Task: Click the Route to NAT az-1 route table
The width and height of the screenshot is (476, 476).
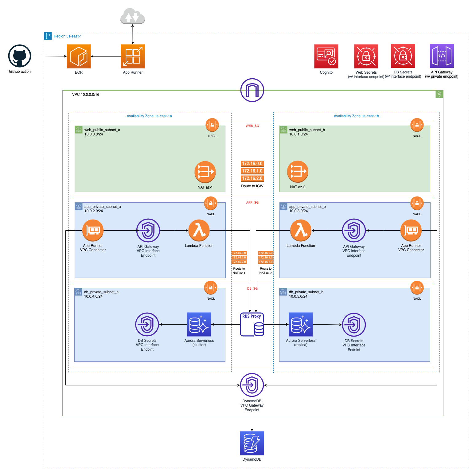Action: pyautogui.click(x=239, y=258)
